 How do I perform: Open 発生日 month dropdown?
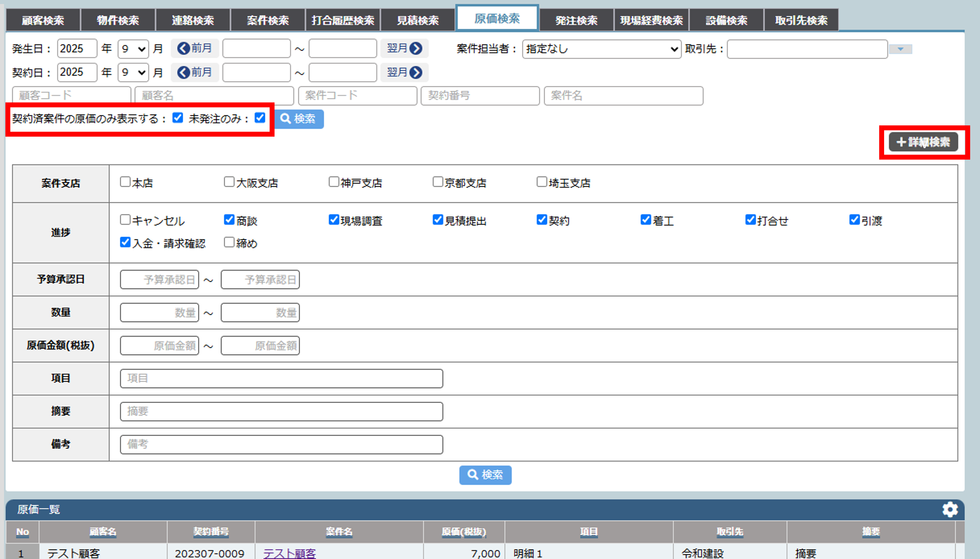[x=133, y=49]
